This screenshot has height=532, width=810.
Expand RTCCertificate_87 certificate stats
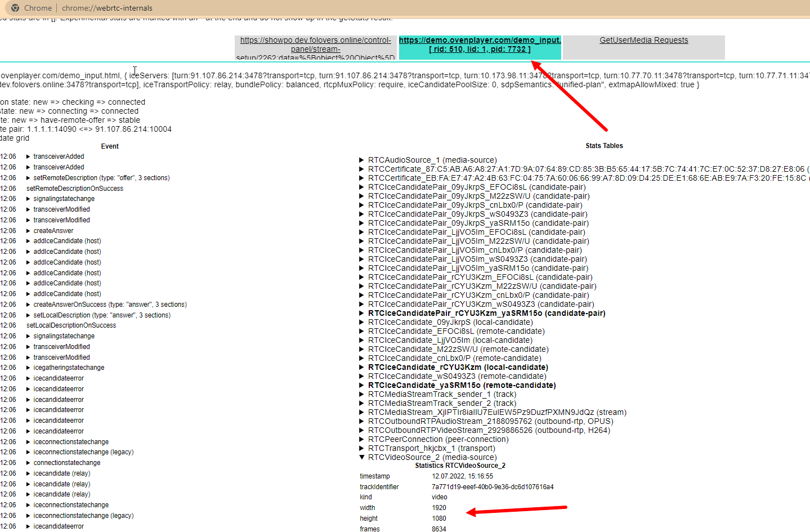pyautogui.click(x=363, y=168)
